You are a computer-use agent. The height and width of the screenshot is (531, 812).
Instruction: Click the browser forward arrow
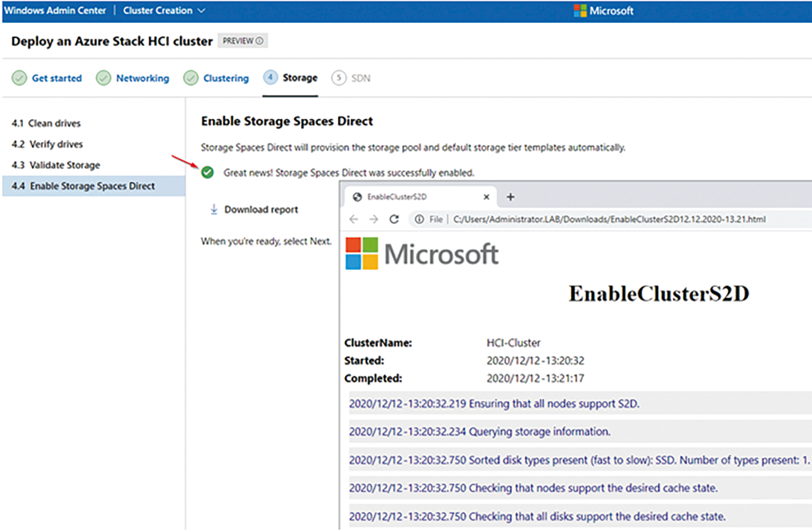coord(374,219)
